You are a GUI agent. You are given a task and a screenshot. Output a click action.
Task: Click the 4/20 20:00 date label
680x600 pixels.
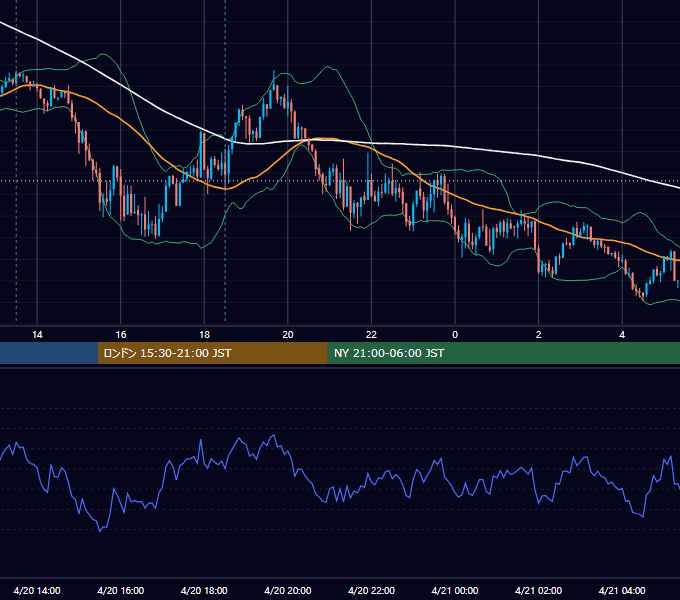coord(288,590)
